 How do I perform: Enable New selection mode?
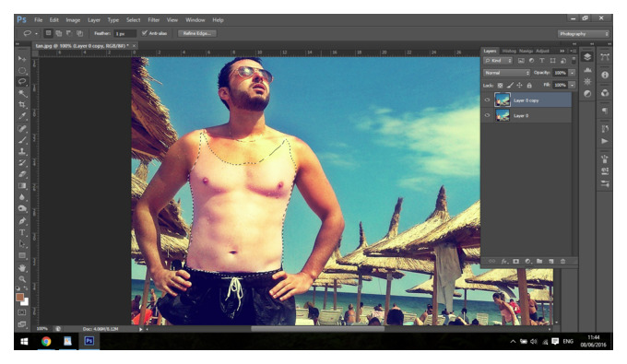(x=48, y=33)
